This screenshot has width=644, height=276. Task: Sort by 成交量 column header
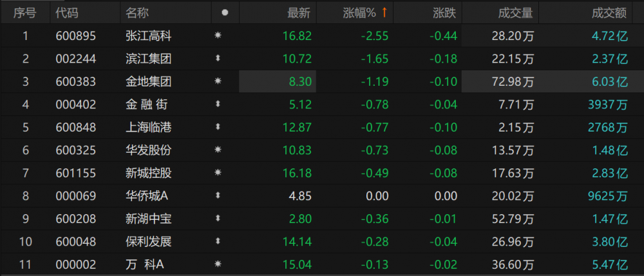tap(516, 12)
